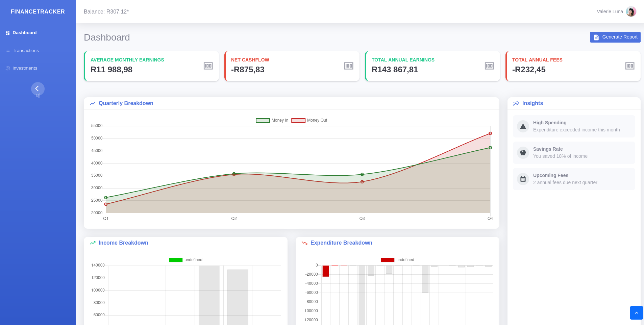This screenshot has height=325, width=644.
Task: Click the Savings Rate piggy bank icon
Action: (523, 153)
